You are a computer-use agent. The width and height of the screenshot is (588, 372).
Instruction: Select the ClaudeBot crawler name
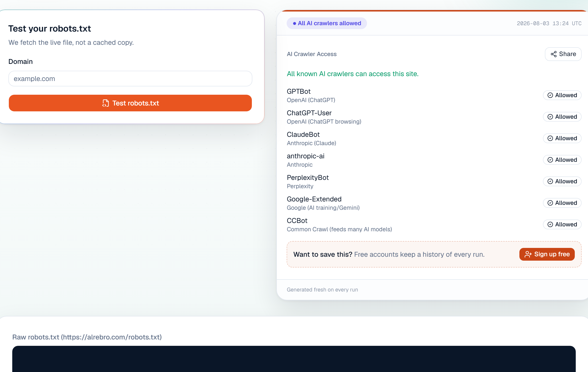303,134
